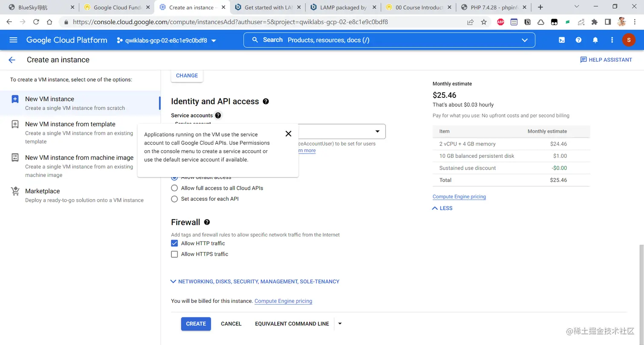Go back with the Create an instance arrow
The width and height of the screenshot is (644, 345).
tap(12, 60)
